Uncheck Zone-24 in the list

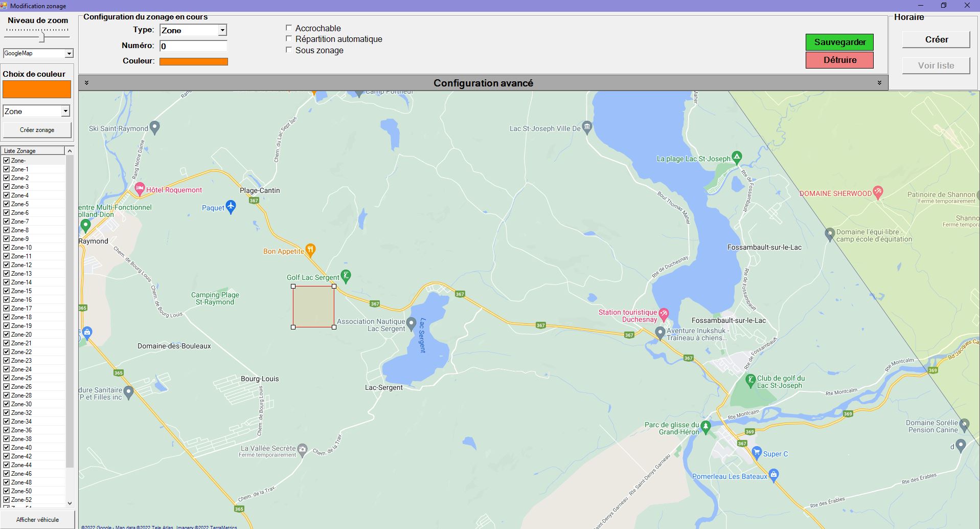click(7, 369)
